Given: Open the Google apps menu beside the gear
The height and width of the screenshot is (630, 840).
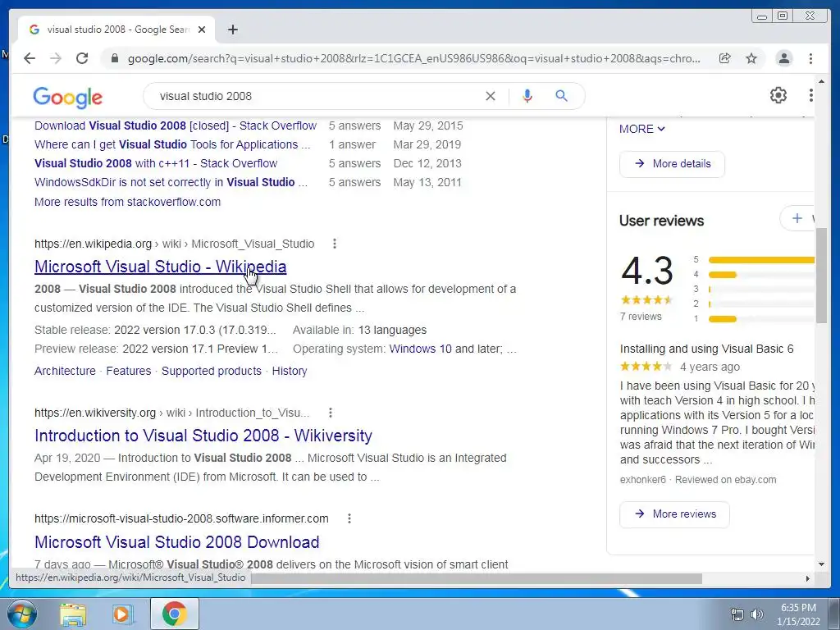Looking at the screenshot, I should [810, 95].
